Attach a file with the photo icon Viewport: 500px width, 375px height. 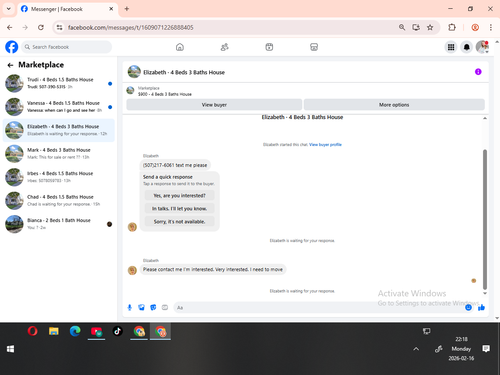click(141, 307)
